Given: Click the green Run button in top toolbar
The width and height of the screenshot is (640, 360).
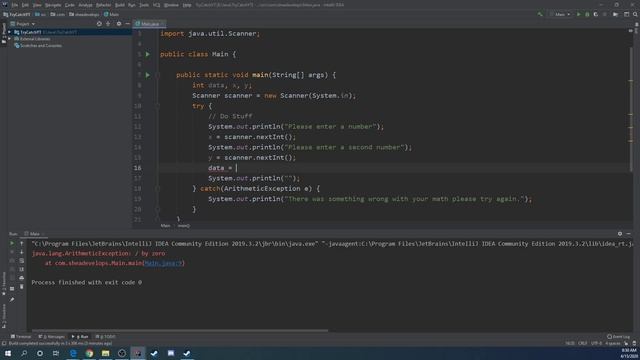Looking at the screenshot, I should 578,14.
